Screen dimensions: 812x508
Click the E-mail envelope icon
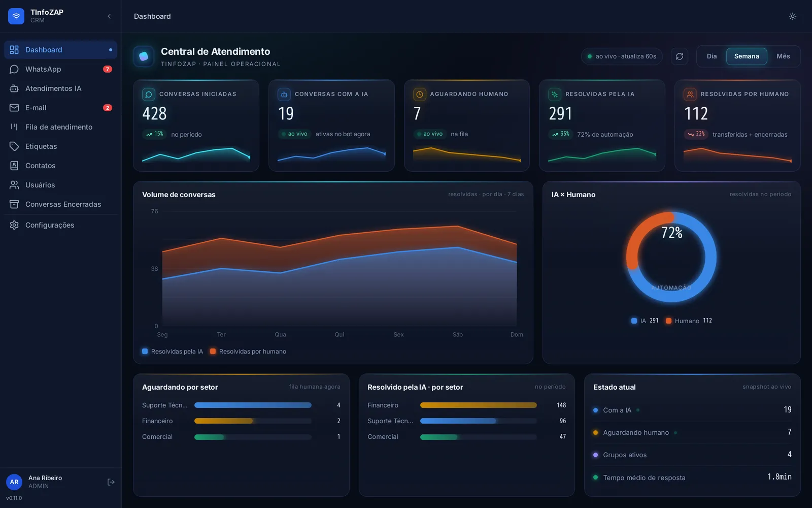pos(14,108)
